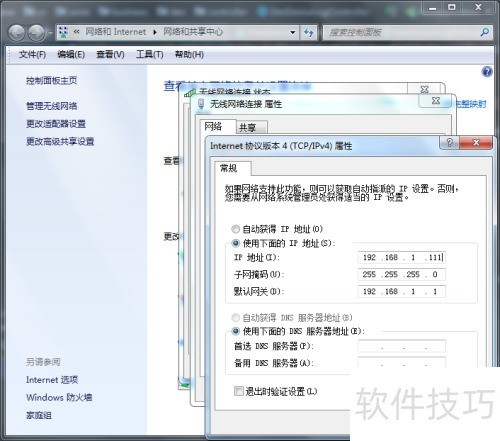
Task: Select 自动获得 IP 地址 radio button
Action: pos(235,229)
